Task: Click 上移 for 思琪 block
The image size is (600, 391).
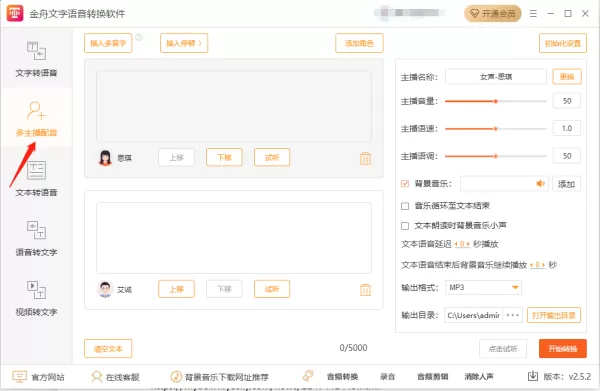Action: point(176,157)
